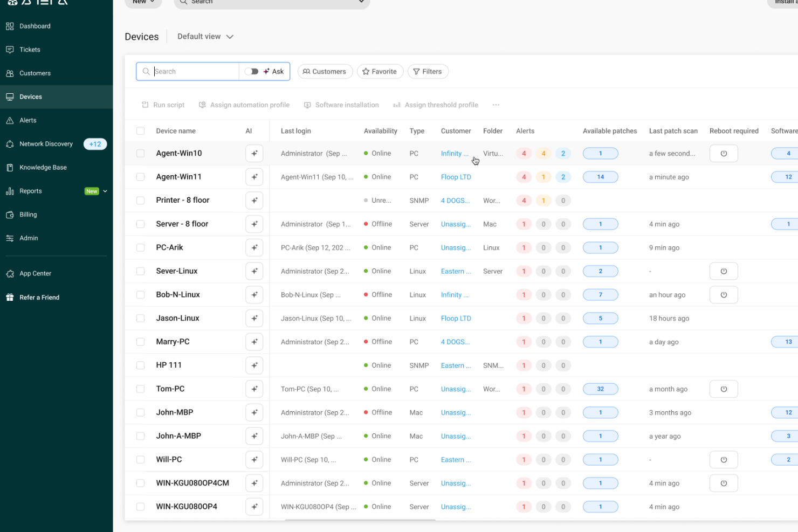798x532 pixels.
Task: Click the Run script action icon
Action: pyautogui.click(x=162, y=105)
